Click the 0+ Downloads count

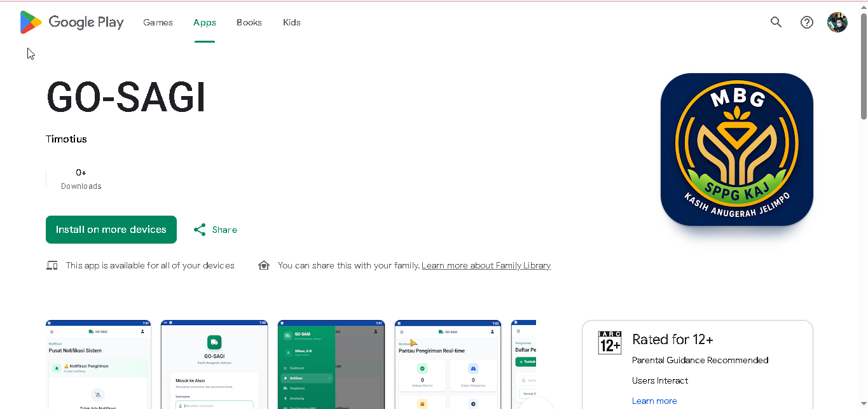[81, 179]
